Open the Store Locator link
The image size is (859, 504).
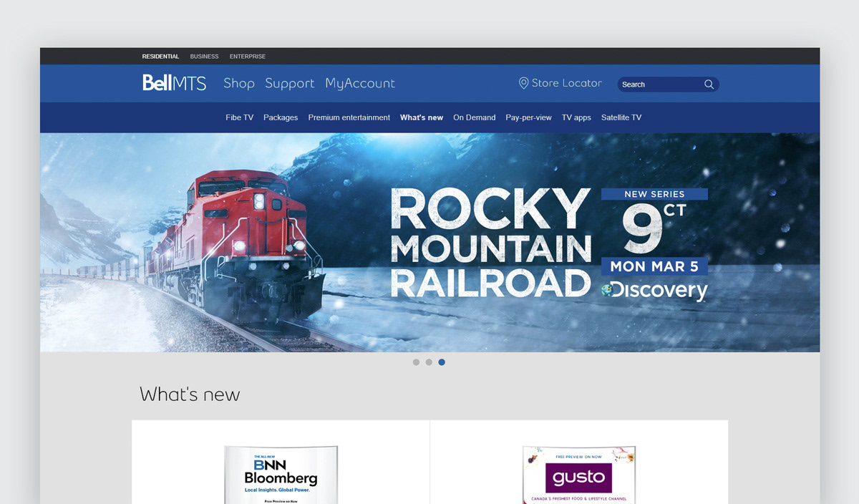(x=560, y=83)
